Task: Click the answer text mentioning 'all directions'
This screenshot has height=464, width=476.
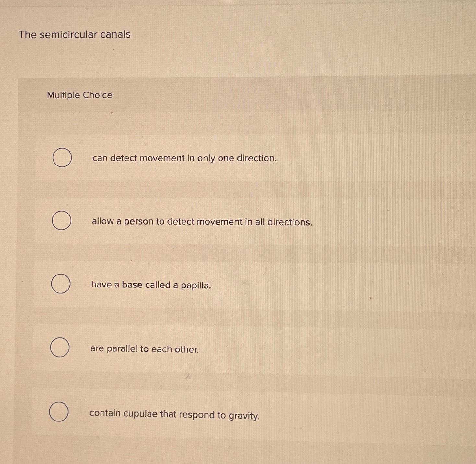Action: [202, 222]
